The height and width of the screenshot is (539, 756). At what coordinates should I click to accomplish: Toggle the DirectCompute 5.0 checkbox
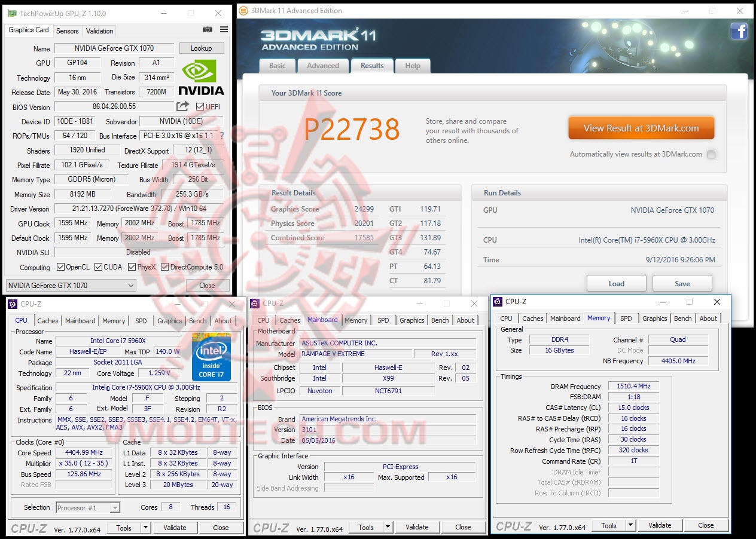164,267
